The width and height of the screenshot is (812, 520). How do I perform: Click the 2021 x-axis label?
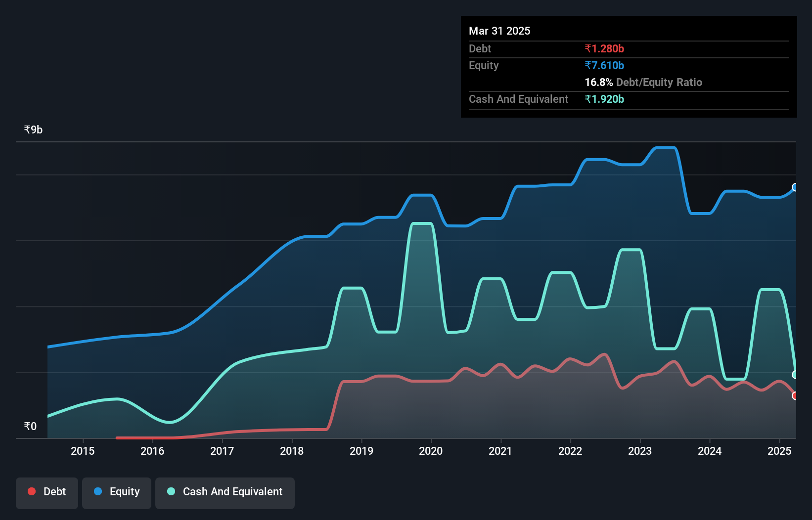pyautogui.click(x=500, y=451)
